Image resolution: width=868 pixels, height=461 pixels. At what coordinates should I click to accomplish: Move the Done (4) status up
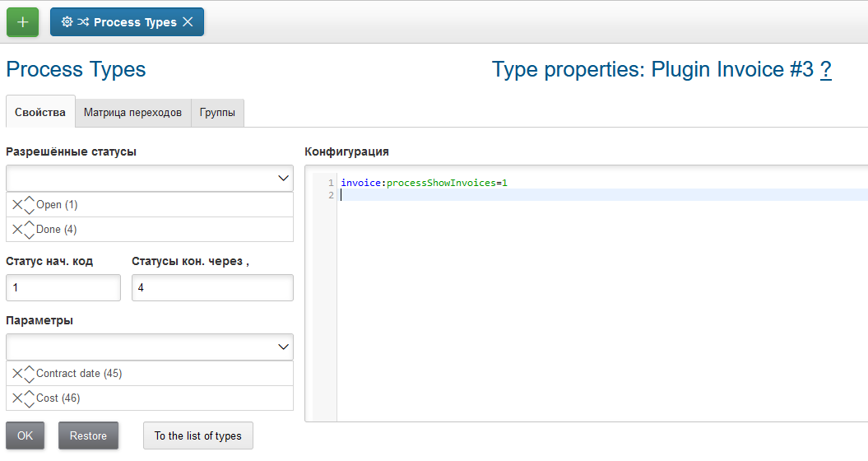tap(30, 224)
